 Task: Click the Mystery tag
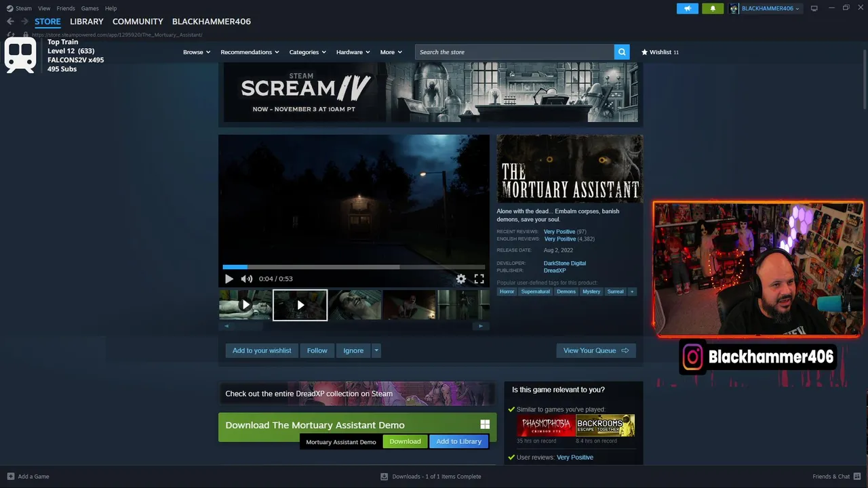(x=591, y=291)
